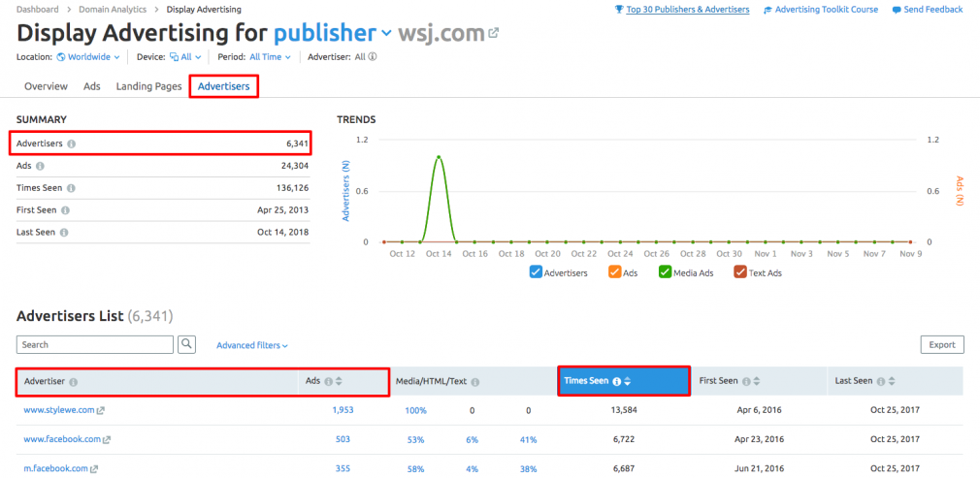Sort by the Times Seen column arrows

(x=627, y=380)
